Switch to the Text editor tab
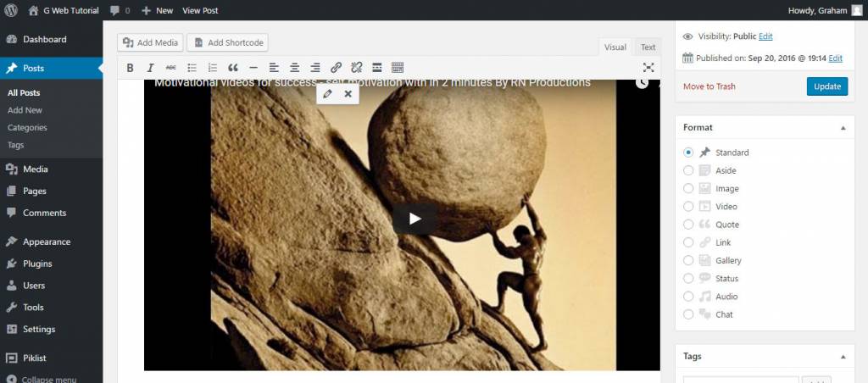This screenshot has width=868, height=383. [x=648, y=47]
